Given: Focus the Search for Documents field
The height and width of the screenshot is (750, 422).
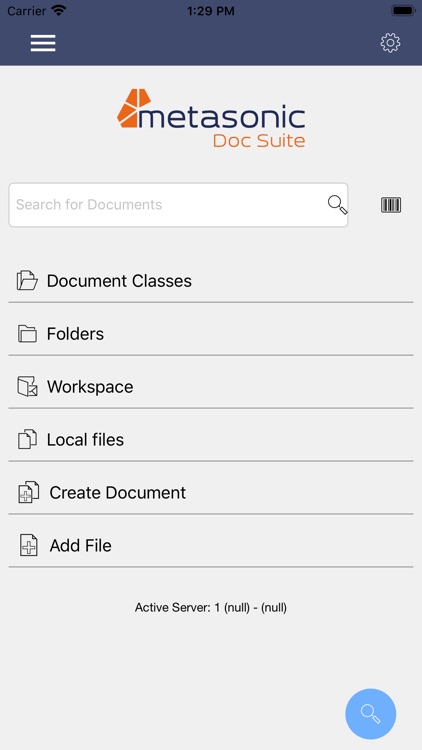Looking at the screenshot, I should [178, 205].
